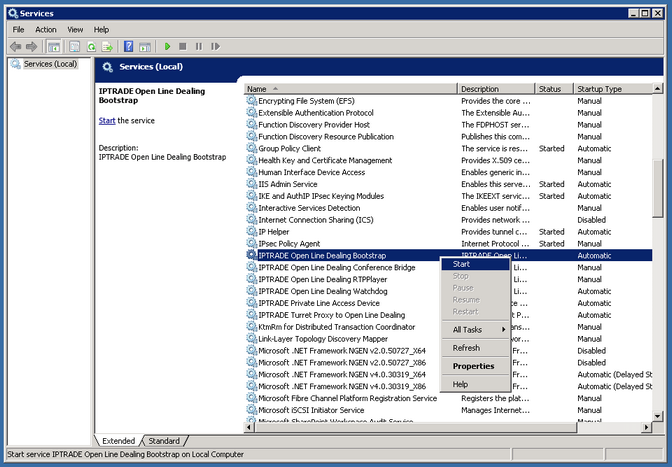Sort by the Startup Type column header
The image size is (672, 467).
[613, 89]
